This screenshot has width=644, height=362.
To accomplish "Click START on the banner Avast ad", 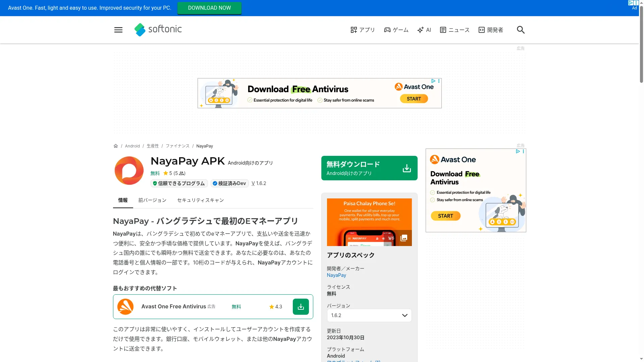I will [414, 99].
